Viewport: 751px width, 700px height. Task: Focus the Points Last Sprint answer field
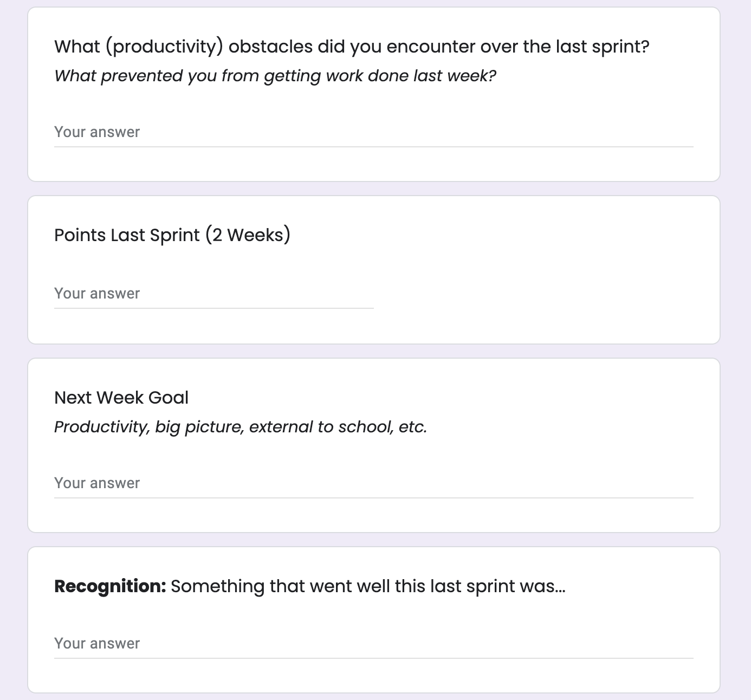tap(214, 294)
